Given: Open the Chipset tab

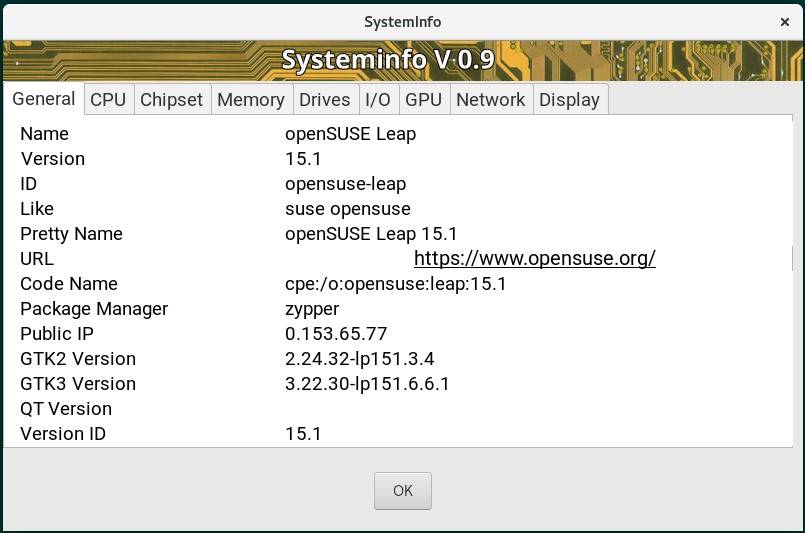Looking at the screenshot, I should [171, 99].
